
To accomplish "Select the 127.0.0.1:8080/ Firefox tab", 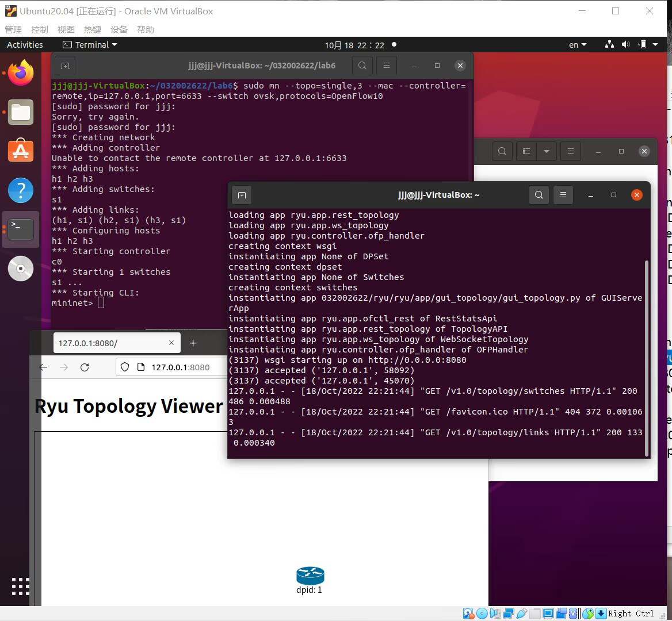I will [117, 343].
